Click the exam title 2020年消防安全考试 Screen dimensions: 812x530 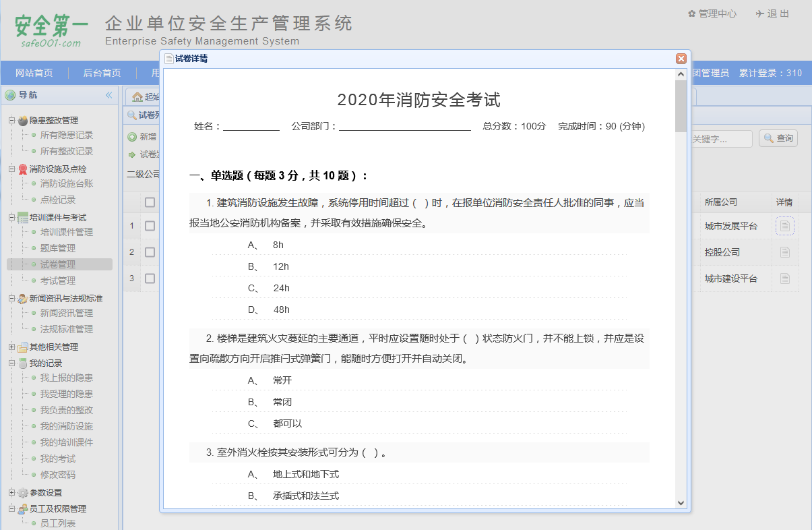click(x=419, y=100)
